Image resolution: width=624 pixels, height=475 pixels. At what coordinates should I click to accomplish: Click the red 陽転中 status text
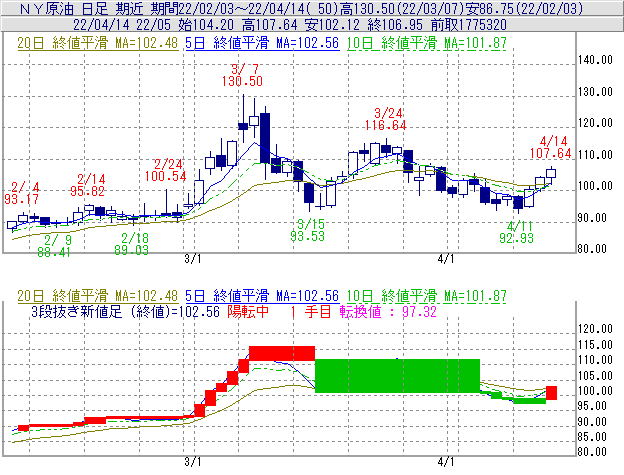point(248,311)
